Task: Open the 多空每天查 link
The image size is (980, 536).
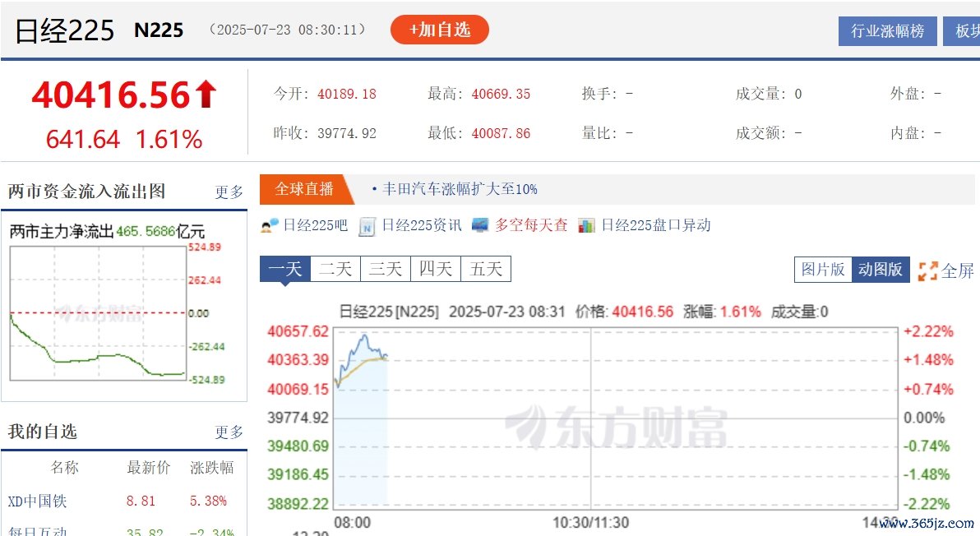Action: pos(531,225)
